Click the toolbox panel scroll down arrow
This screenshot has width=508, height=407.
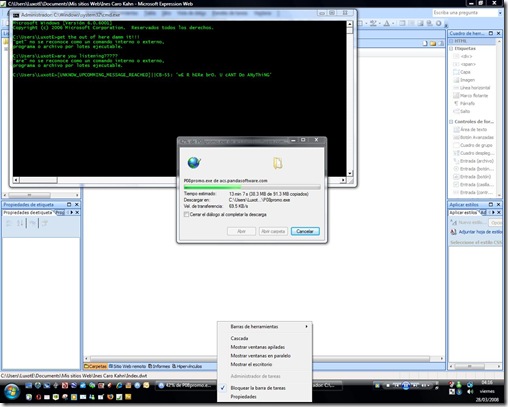coord(499,195)
